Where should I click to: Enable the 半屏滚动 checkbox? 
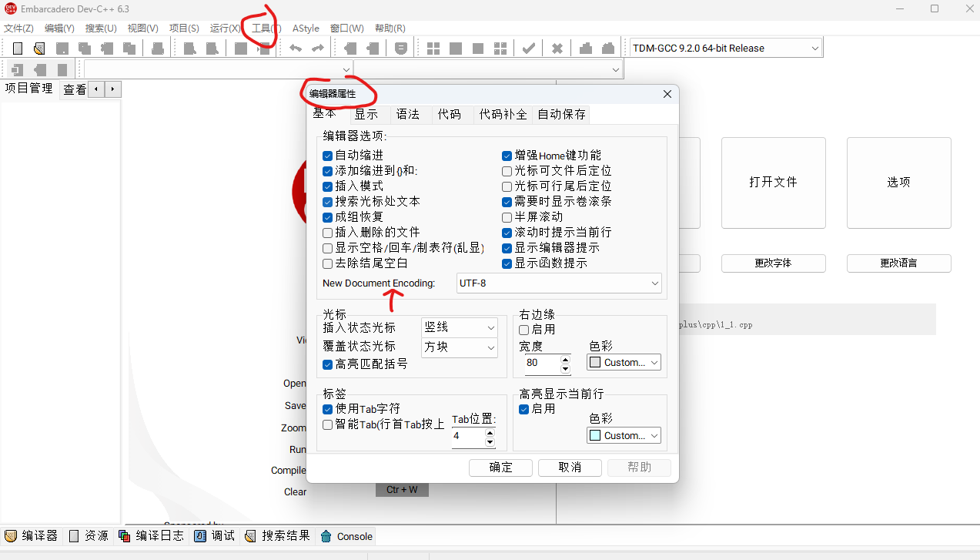(507, 217)
